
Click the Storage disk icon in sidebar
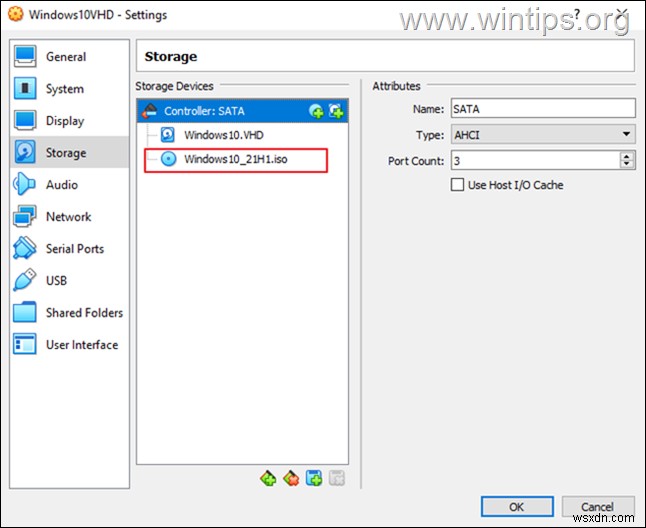tap(25, 152)
